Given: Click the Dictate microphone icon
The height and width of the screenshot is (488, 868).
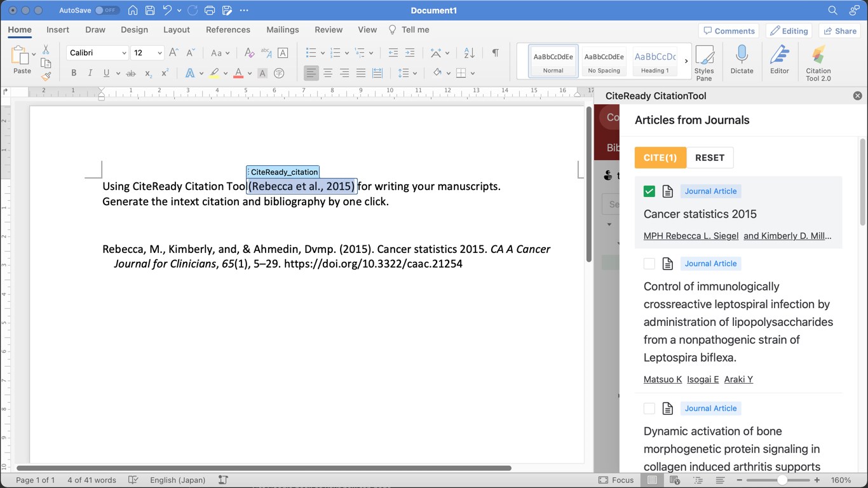Looking at the screenshot, I should click(742, 61).
